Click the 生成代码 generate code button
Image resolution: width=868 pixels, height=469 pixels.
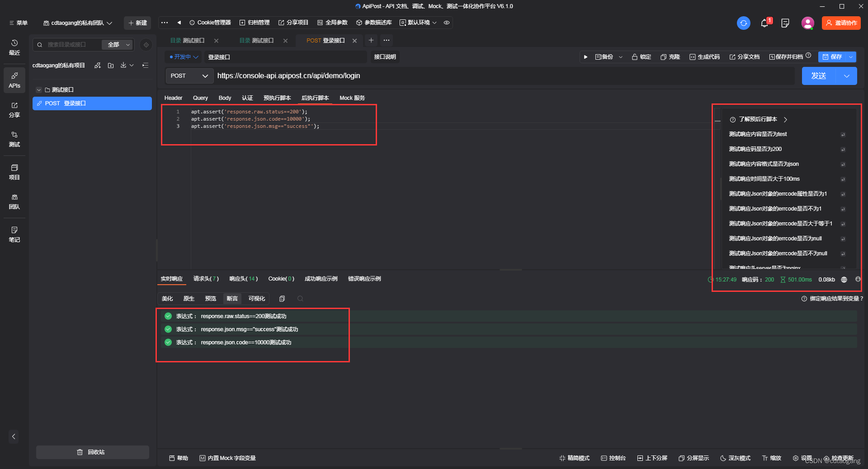(704, 57)
